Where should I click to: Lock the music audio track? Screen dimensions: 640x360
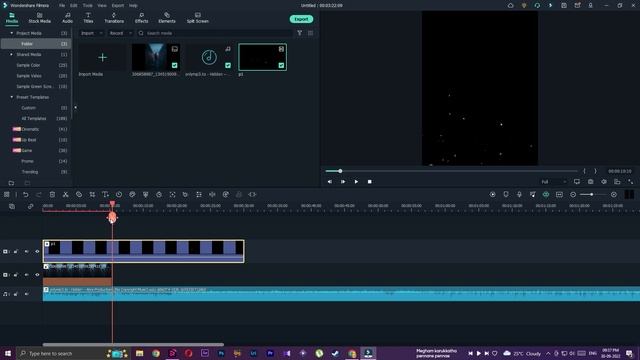[16, 294]
